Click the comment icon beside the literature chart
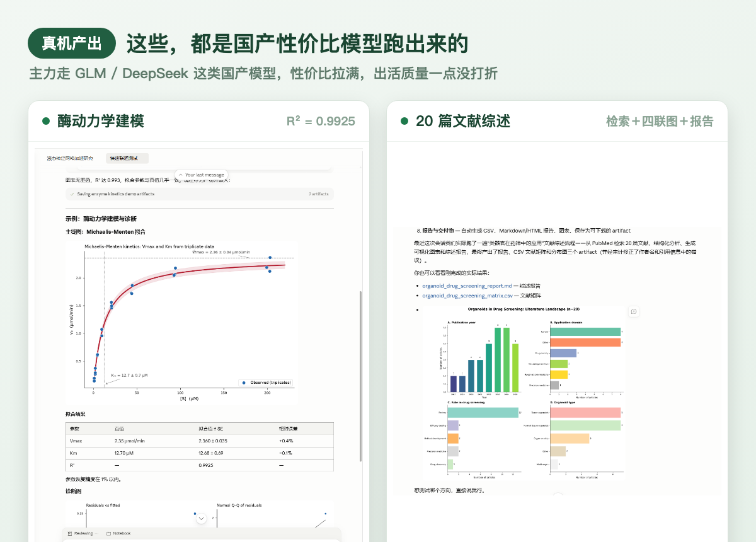756x542 pixels. 633,311
